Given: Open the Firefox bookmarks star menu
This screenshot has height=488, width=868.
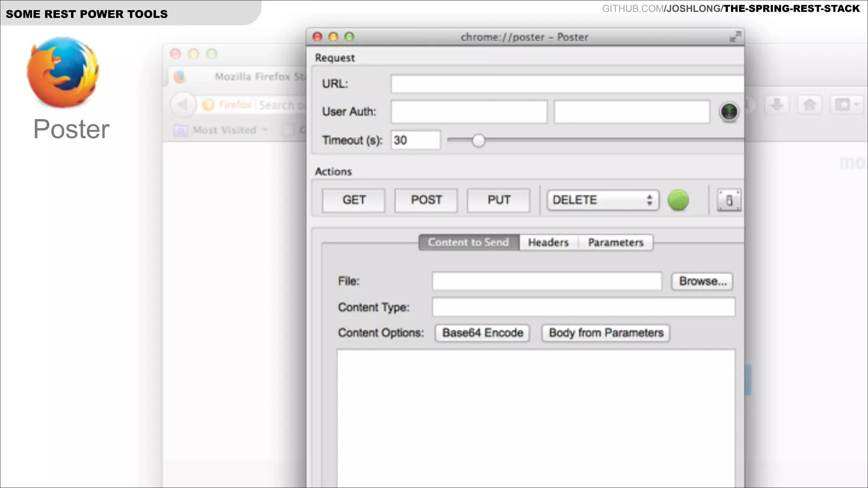Looking at the screenshot, I should 846,104.
